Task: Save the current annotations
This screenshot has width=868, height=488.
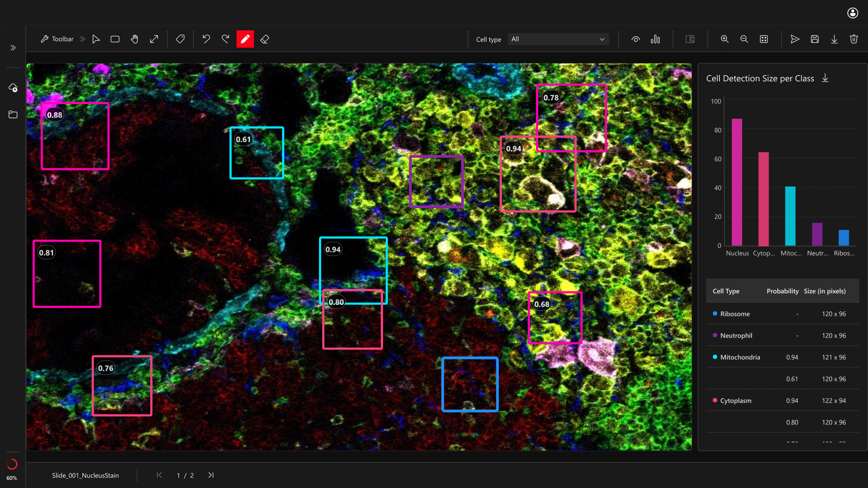Action: [x=815, y=39]
